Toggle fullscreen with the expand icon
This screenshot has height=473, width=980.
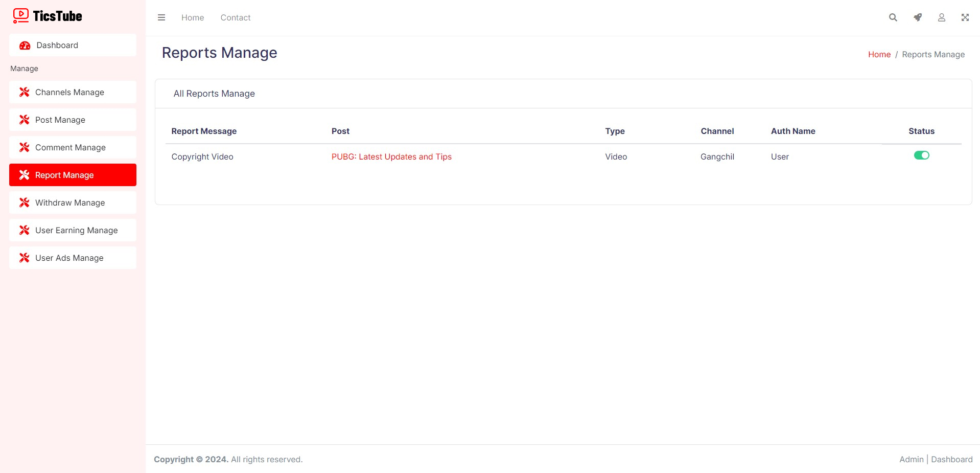(965, 17)
